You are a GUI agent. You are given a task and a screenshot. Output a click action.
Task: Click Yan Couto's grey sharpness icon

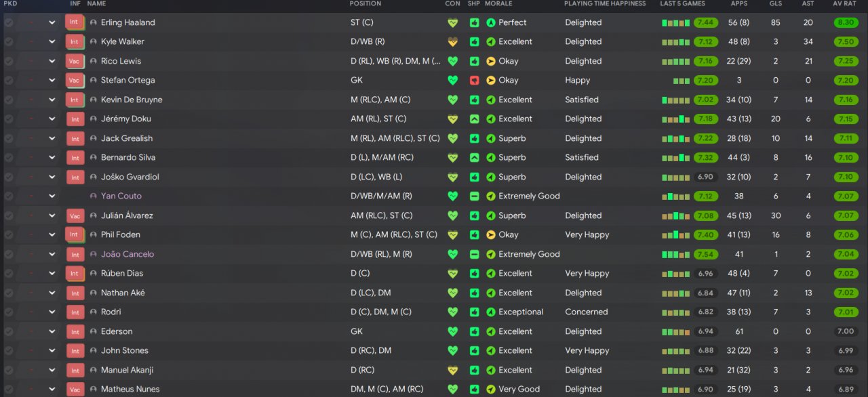[x=474, y=196]
